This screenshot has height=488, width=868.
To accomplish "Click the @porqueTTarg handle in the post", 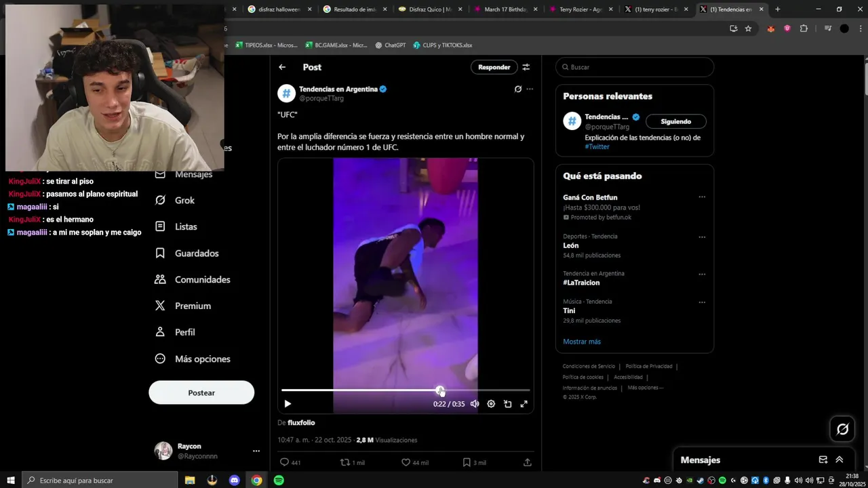I will [321, 98].
